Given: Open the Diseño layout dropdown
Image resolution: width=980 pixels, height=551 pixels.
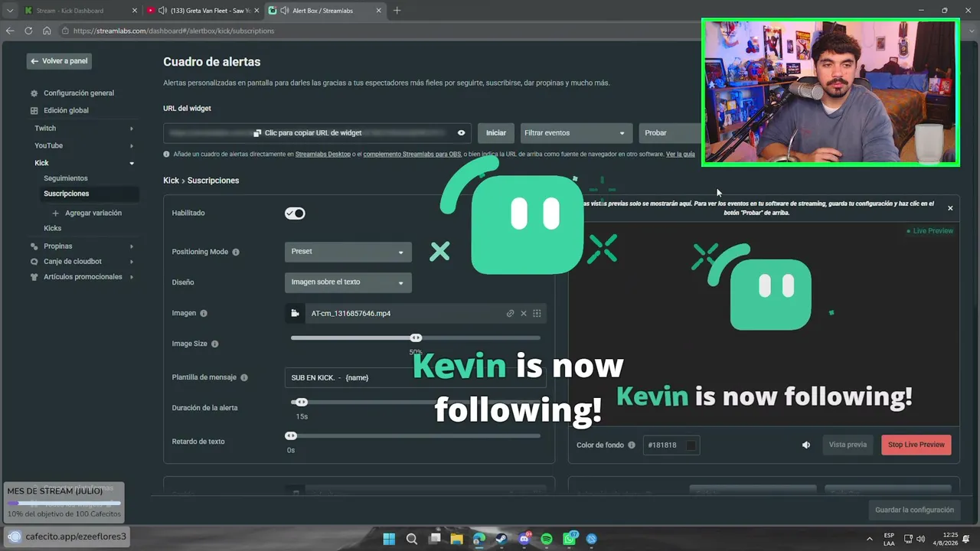Looking at the screenshot, I should 348,282.
